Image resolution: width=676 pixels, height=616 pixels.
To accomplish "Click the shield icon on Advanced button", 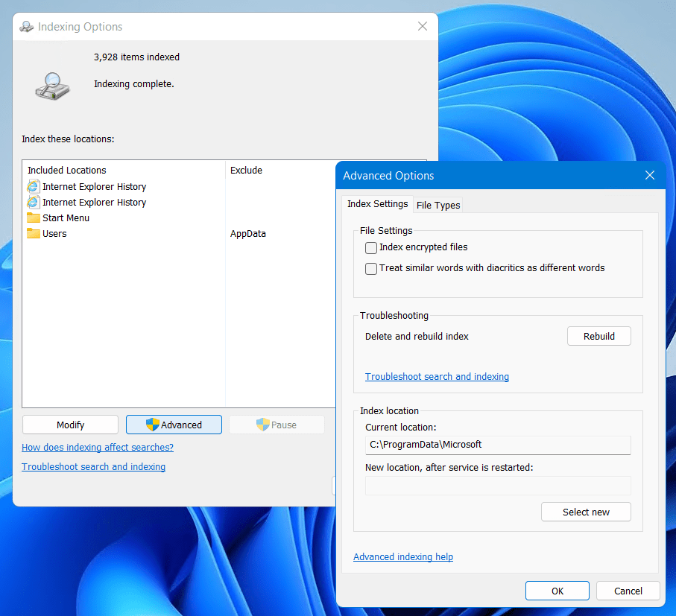I will point(152,425).
